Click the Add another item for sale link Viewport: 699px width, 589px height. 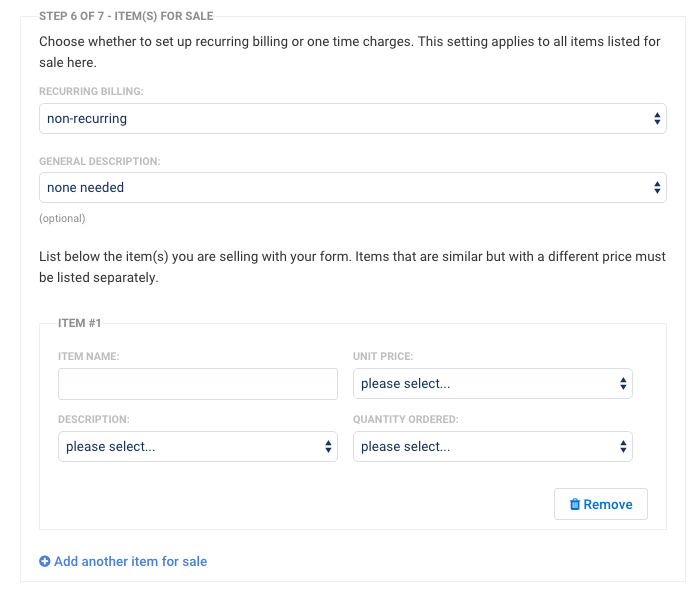coord(130,562)
